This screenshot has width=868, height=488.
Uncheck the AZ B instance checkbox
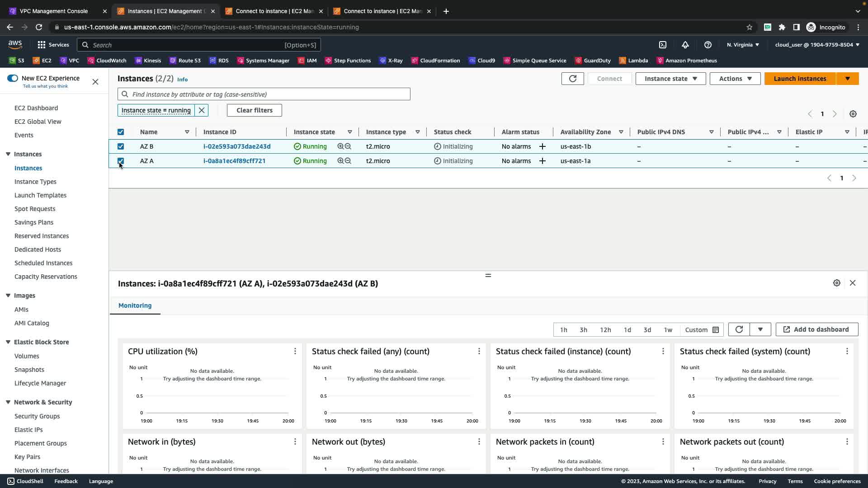121,146
